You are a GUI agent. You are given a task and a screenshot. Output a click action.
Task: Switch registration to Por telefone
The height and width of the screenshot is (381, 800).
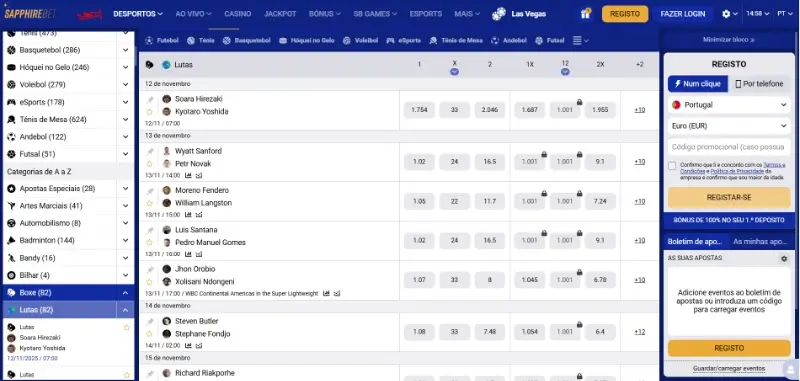tap(759, 84)
